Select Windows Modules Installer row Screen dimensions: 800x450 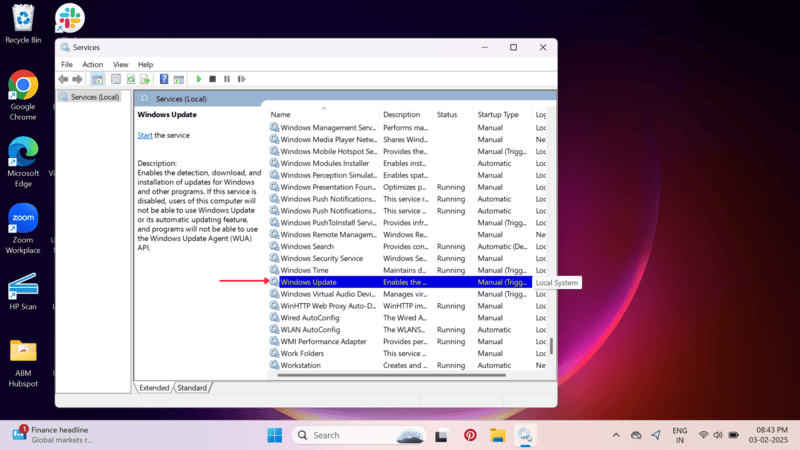407,163
